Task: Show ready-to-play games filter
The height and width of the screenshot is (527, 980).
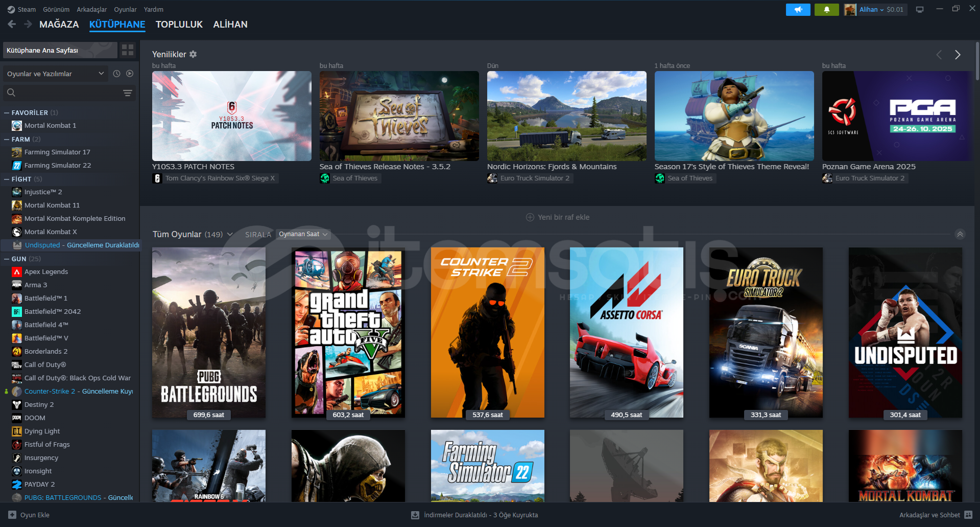Action: coord(130,74)
